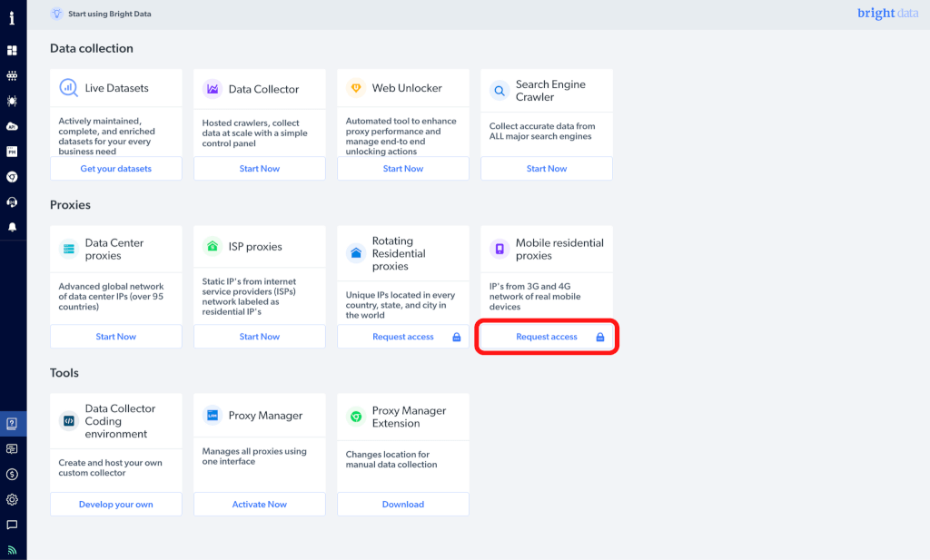Viewport: 930px width, 560px height.
Task: Open the headset support icon in sidebar
Action: click(13, 201)
